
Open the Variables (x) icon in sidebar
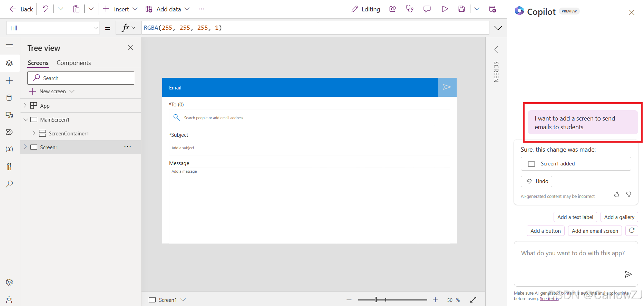tap(9, 149)
